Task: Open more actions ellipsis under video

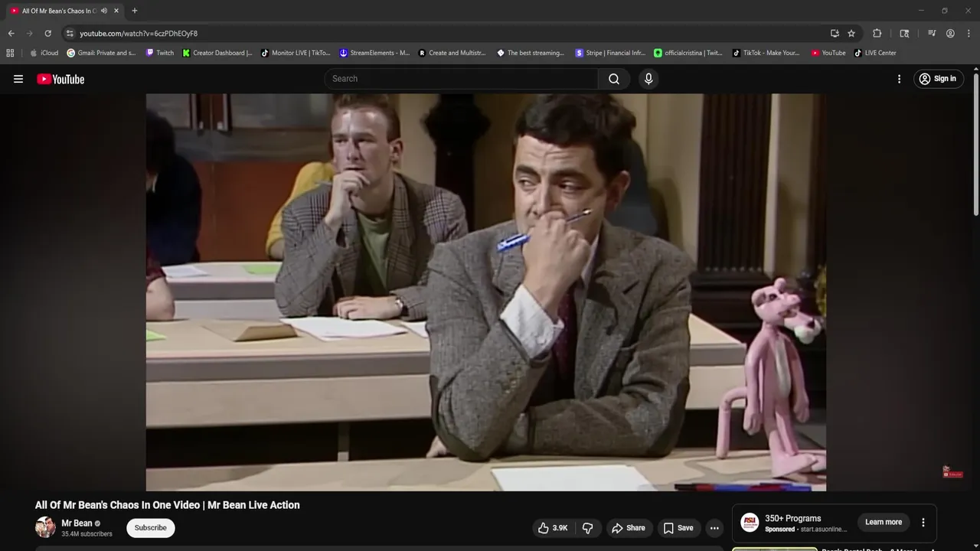Action: point(714,528)
